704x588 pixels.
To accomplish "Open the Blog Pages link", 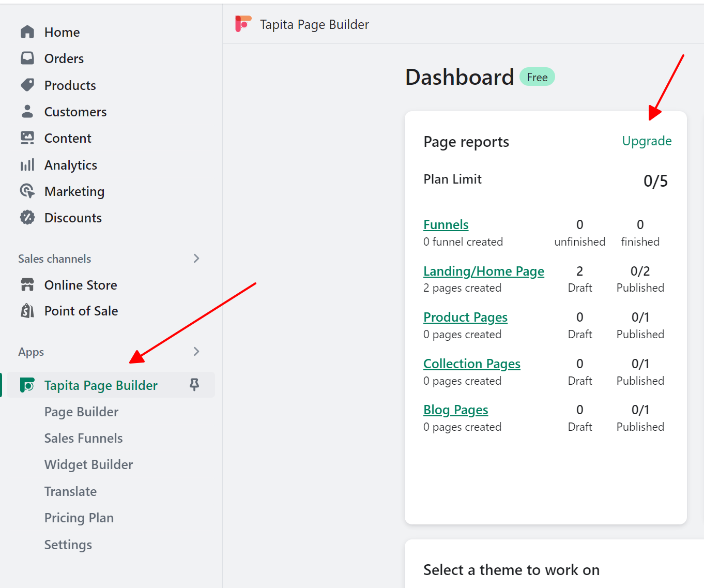I will [x=455, y=410].
